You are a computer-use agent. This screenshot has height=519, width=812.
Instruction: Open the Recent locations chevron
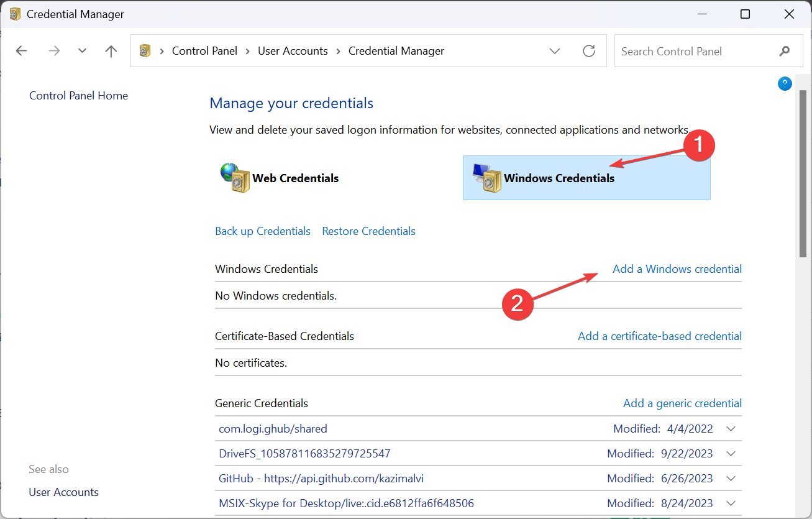click(82, 51)
